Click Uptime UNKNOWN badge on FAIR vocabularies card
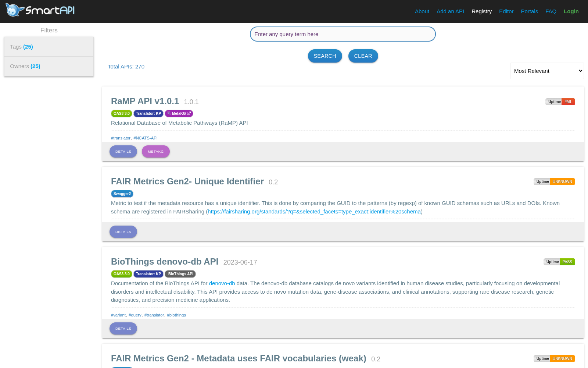The image size is (588, 368). tap(554, 358)
